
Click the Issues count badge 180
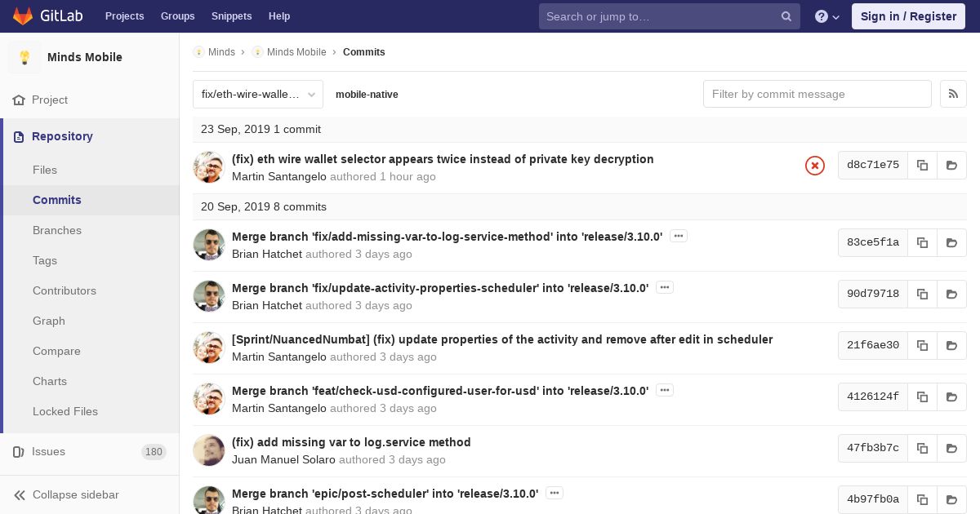(x=154, y=452)
